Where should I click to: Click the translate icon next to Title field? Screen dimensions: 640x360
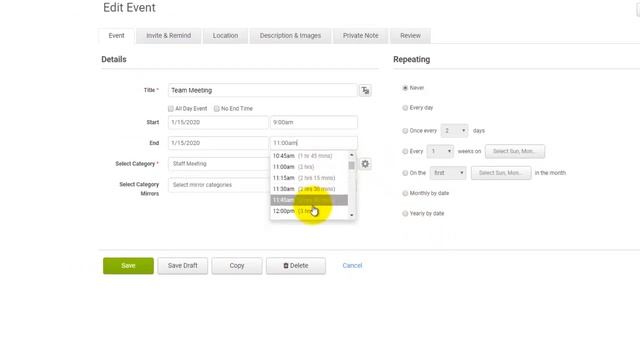coord(365,91)
